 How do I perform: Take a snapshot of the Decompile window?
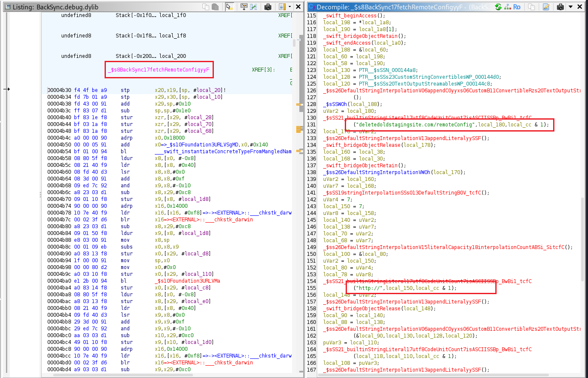560,7
